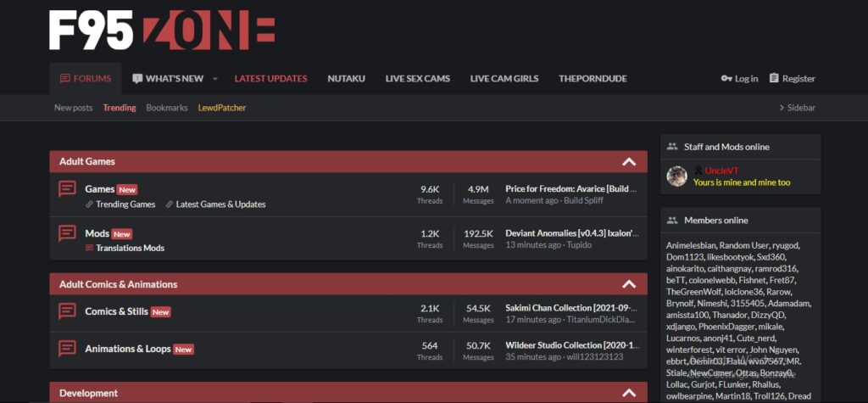Open Live Sex Cams menu item
This screenshot has height=403, width=868.
pos(417,79)
